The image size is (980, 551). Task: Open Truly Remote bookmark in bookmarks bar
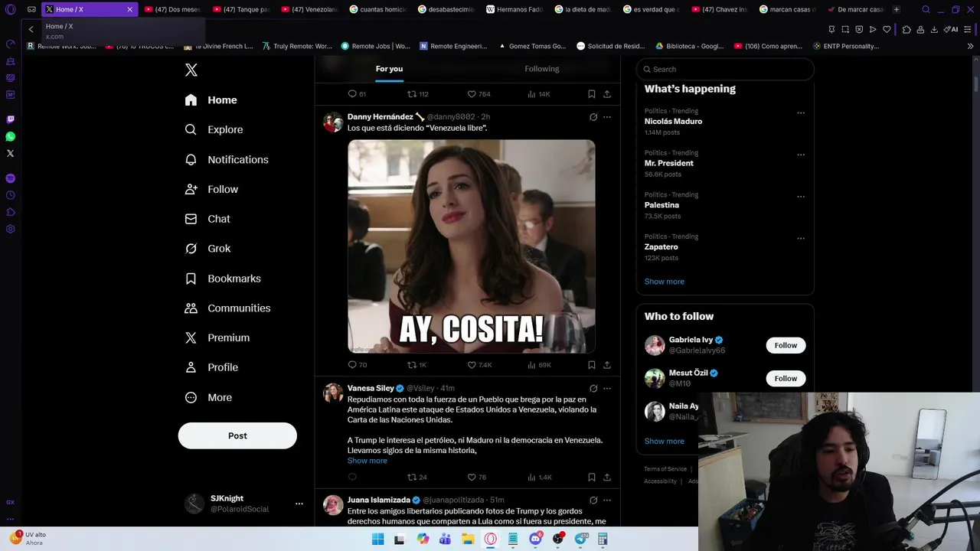[x=297, y=46]
